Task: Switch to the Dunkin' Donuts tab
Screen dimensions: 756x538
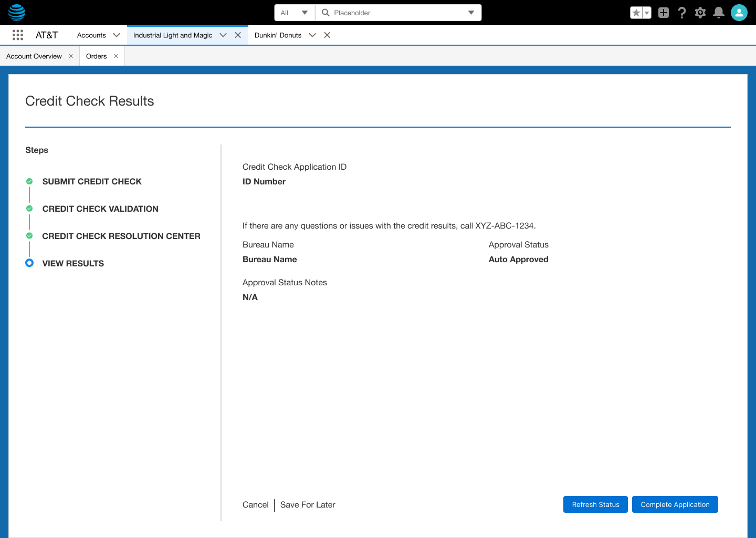Action: pos(278,35)
